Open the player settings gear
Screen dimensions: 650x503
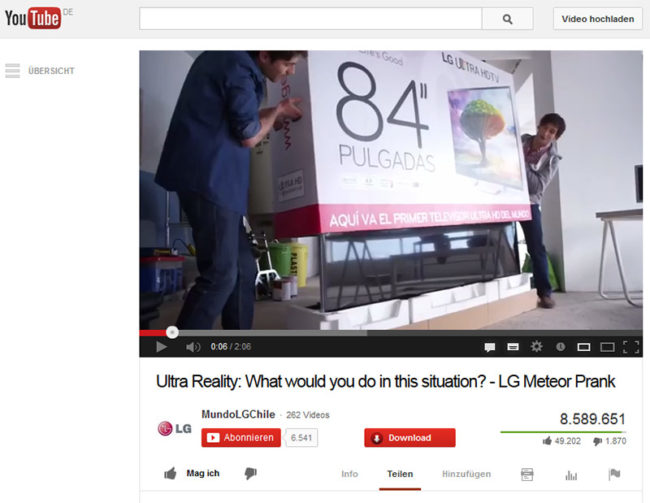coord(536,346)
